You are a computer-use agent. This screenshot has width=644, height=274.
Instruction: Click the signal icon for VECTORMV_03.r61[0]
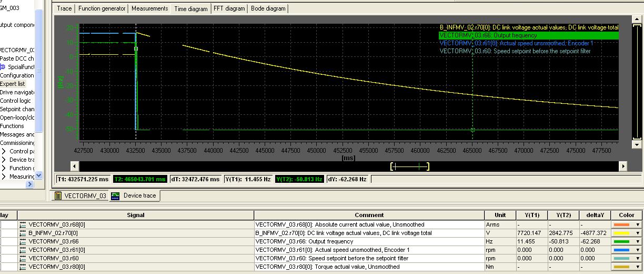pos(23,250)
